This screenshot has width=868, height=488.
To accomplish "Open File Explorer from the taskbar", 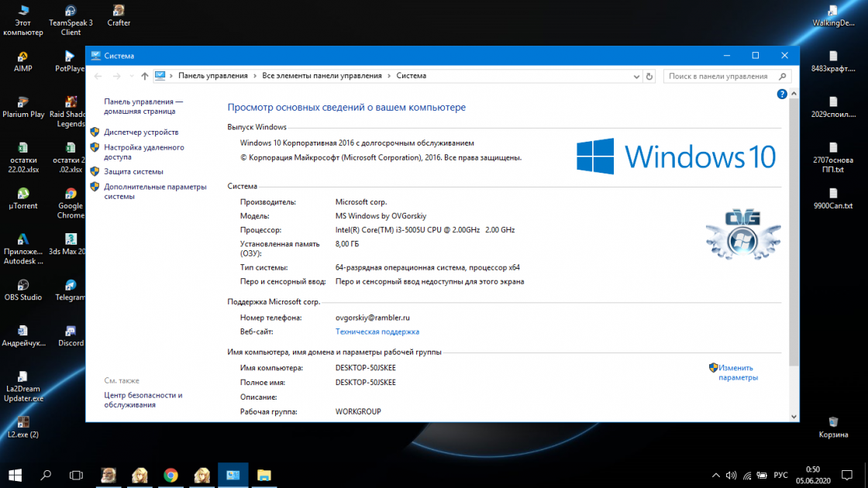I will [264, 475].
